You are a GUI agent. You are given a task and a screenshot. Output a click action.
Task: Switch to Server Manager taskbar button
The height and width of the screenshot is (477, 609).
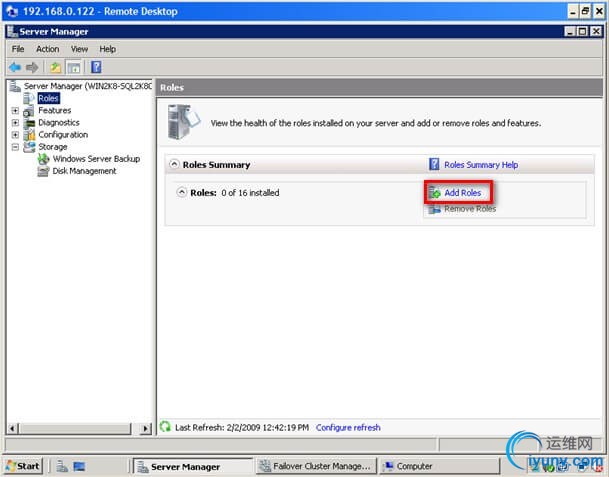(x=192, y=466)
